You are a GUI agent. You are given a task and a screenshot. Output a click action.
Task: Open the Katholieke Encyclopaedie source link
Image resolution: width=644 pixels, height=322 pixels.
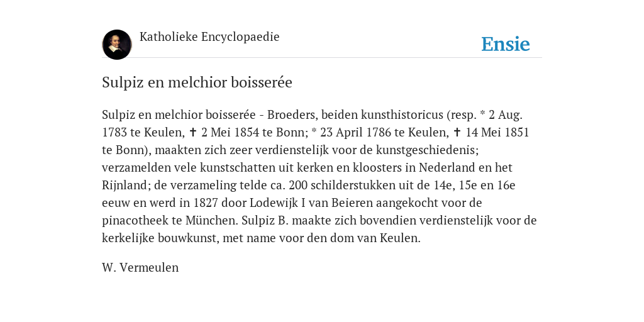pyautogui.click(x=209, y=37)
